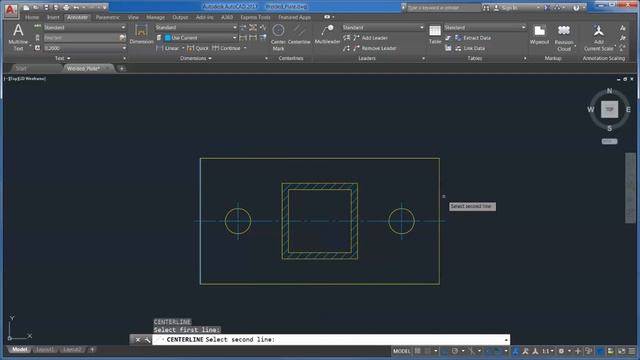The width and height of the screenshot is (640, 360).
Task: Open the text height 0.2000 dropdown
Action: [85, 48]
